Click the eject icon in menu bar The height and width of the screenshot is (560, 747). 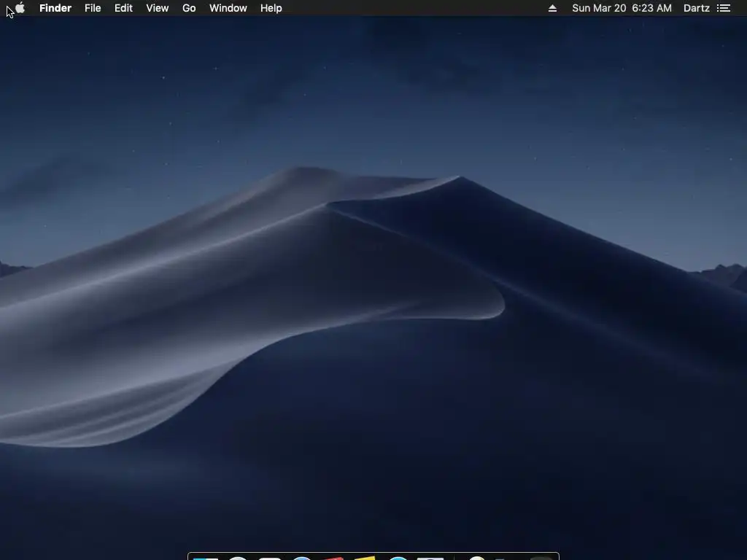point(553,8)
